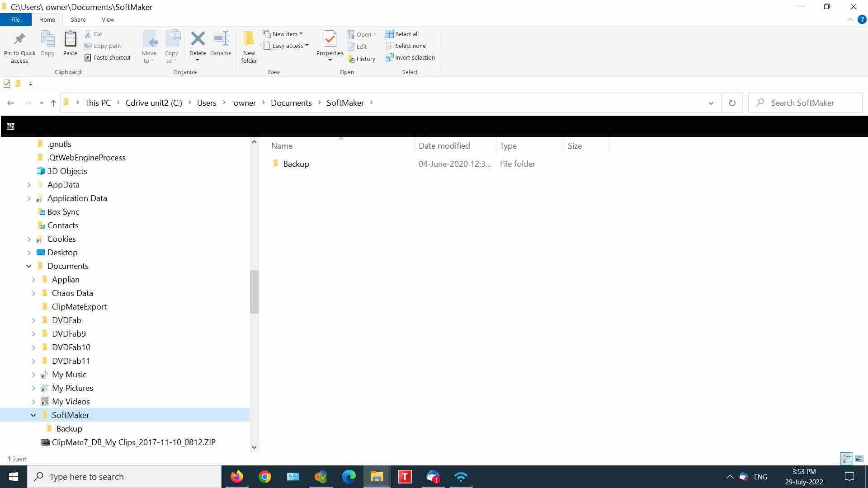
Task: Click Select all in the ribbon
Action: [402, 34]
